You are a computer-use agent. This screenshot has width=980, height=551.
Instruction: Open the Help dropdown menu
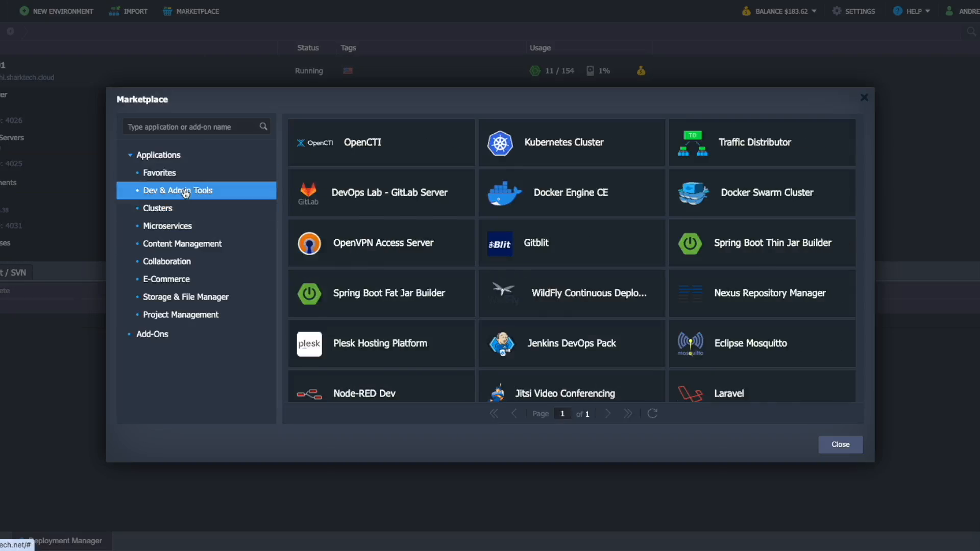tap(912, 11)
